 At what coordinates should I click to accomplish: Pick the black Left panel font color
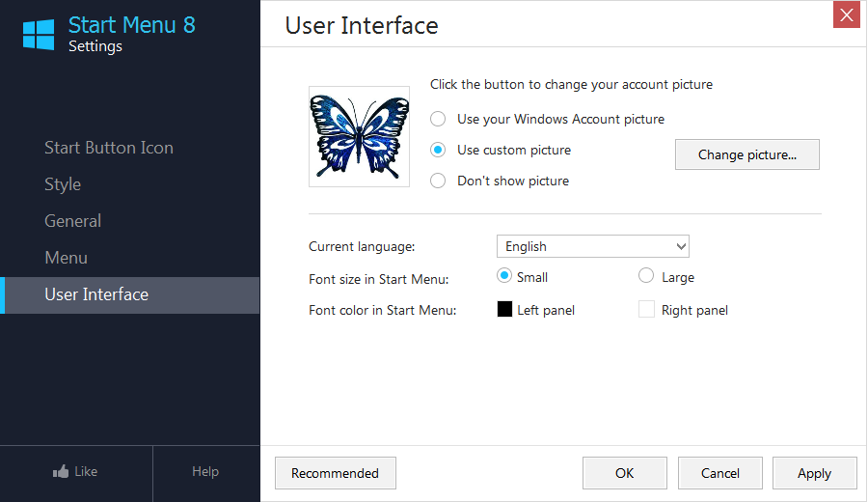coord(504,309)
